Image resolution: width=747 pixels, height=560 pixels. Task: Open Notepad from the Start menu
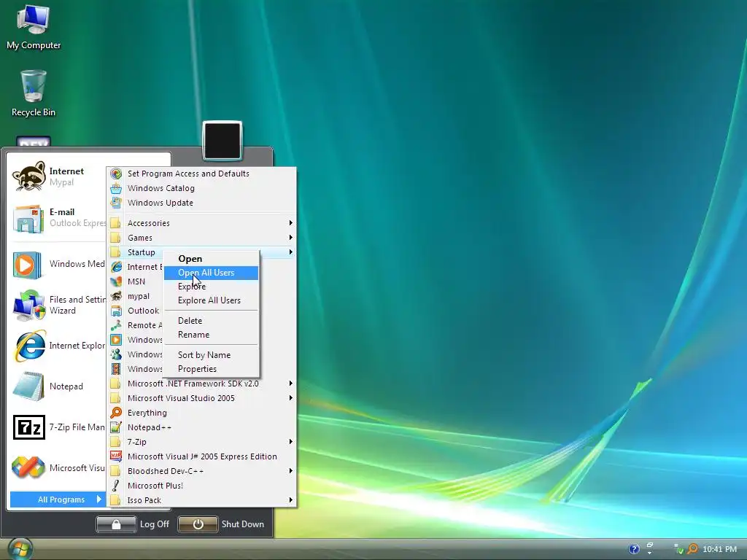point(28,386)
